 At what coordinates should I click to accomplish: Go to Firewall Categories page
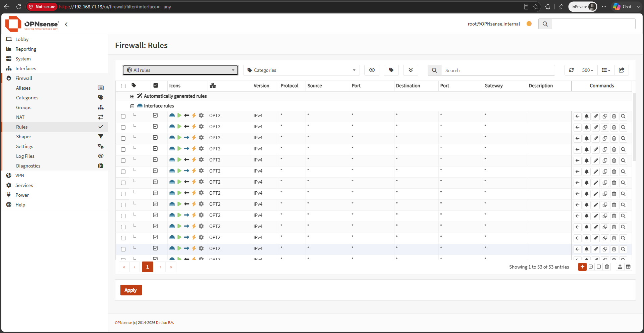(x=27, y=98)
